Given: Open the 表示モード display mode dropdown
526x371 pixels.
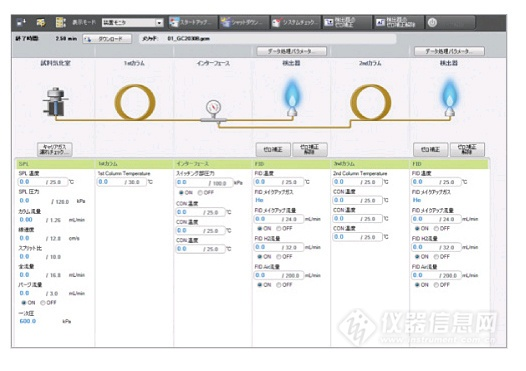Looking at the screenshot, I should pos(133,22).
